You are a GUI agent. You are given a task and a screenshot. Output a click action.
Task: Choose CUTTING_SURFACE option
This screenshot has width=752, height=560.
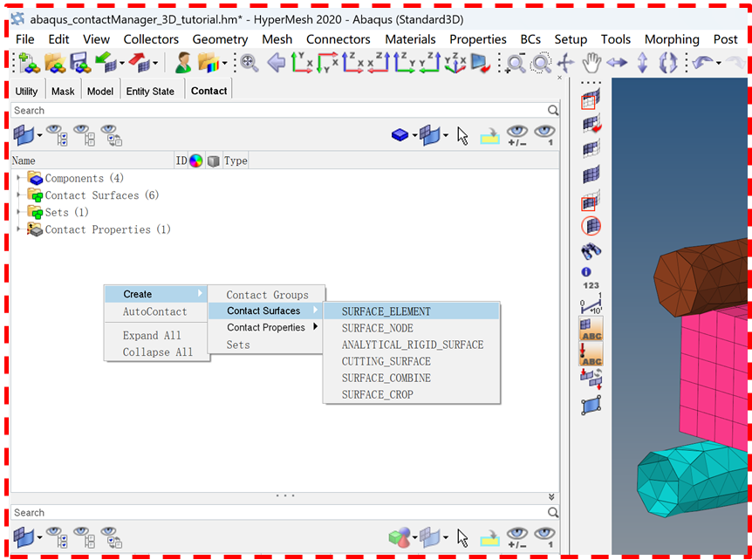tap(412, 361)
